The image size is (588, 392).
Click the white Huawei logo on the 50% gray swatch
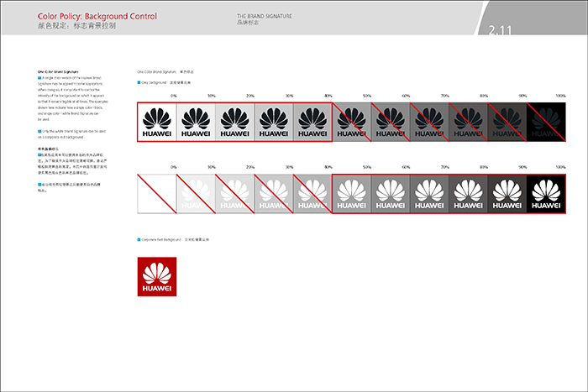[x=351, y=194]
